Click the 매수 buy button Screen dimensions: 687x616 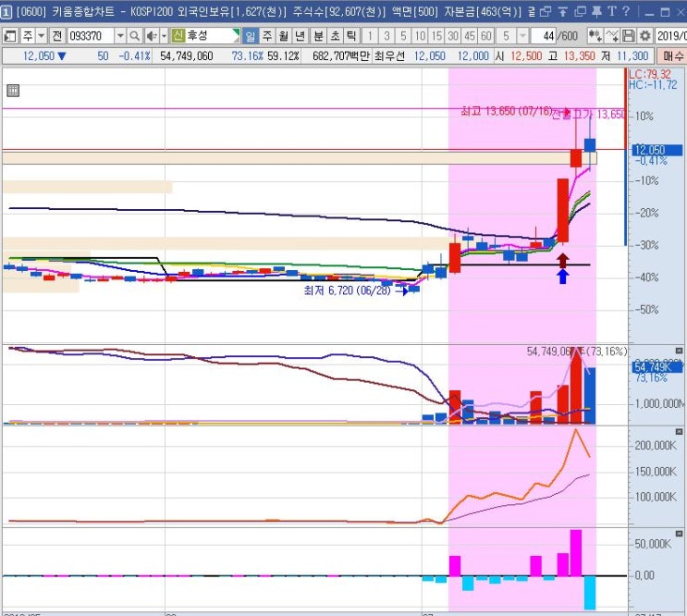tap(672, 56)
